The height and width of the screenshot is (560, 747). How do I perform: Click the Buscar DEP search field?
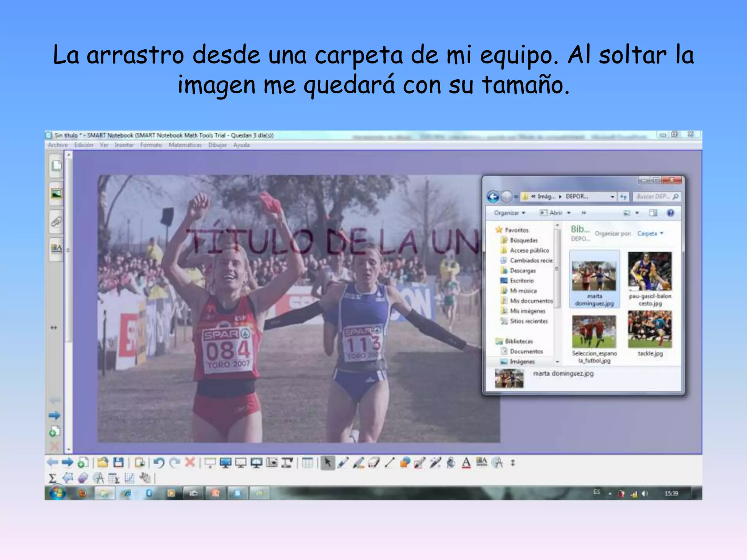pyautogui.click(x=657, y=197)
